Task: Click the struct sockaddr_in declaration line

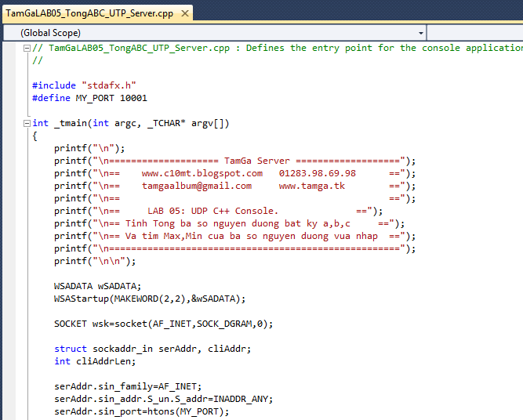Action: tap(152, 349)
